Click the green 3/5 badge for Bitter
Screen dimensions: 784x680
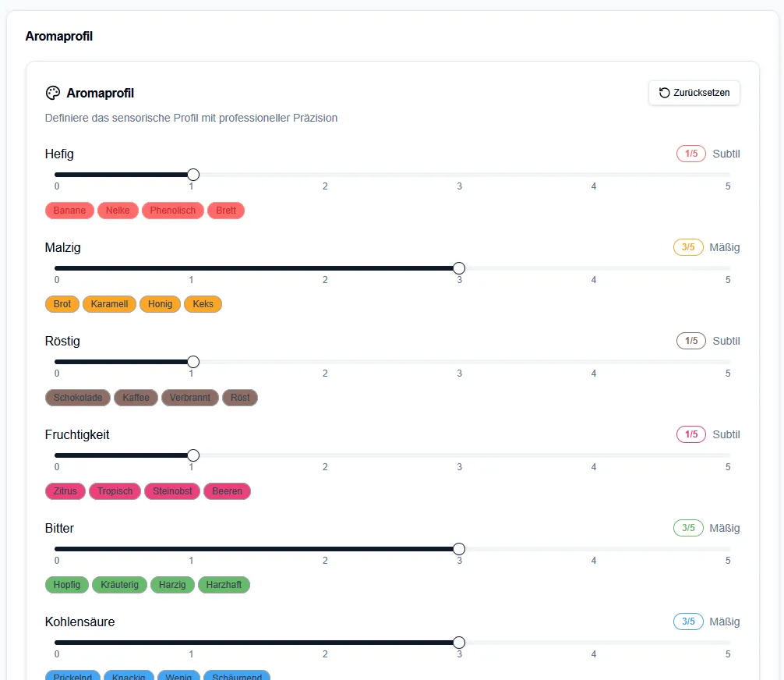(688, 528)
